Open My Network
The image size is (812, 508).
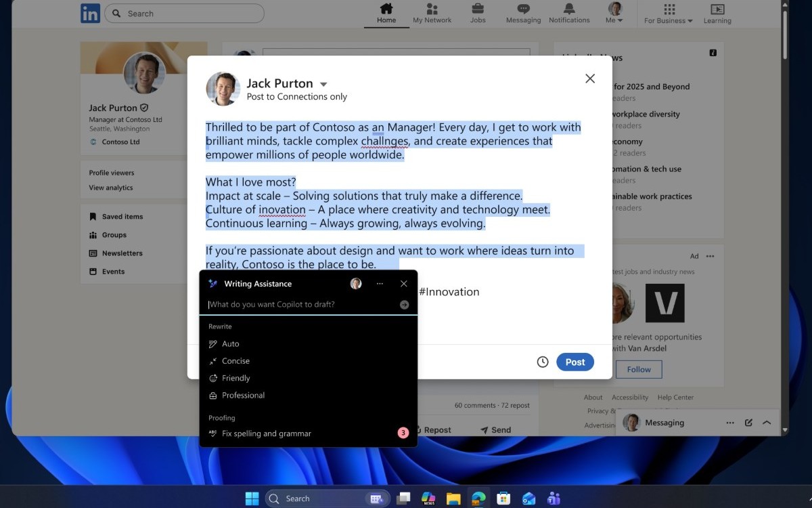click(x=432, y=14)
